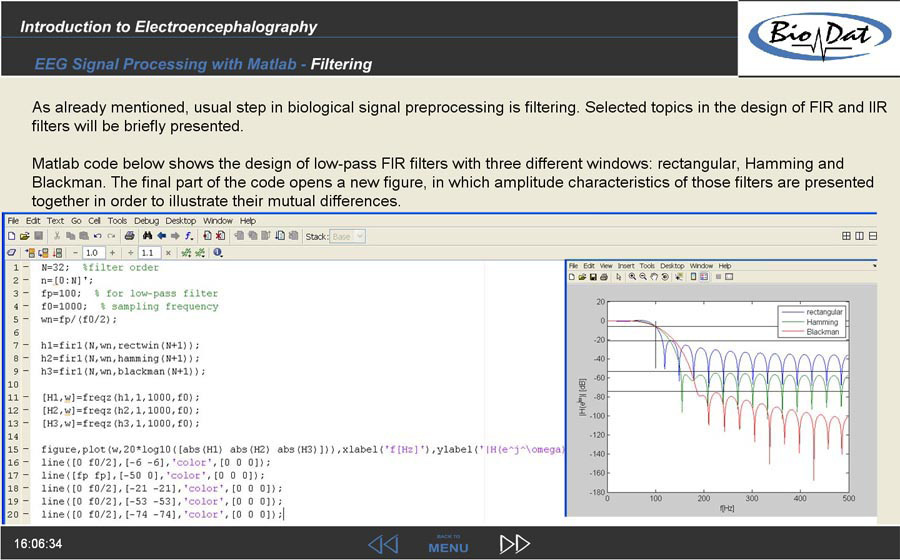
Task: Click the figure window's Print icon
Action: (x=604, y=277)
